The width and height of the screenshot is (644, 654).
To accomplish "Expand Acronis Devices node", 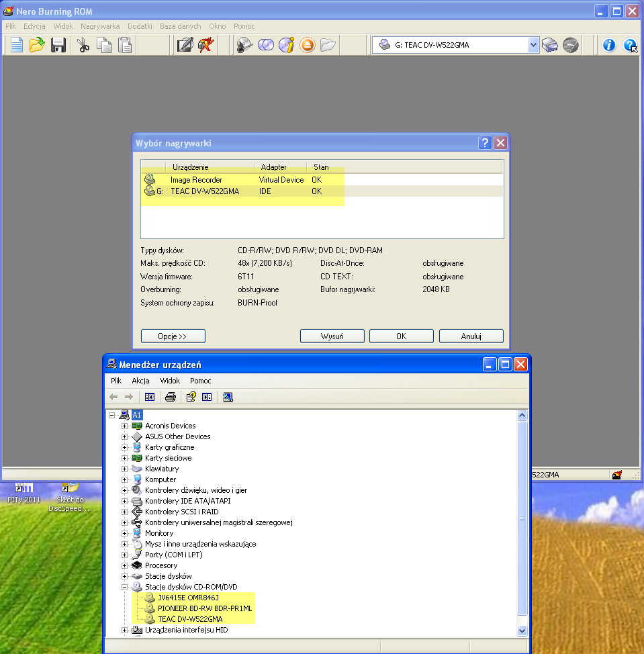I will [x=124, y=426].
